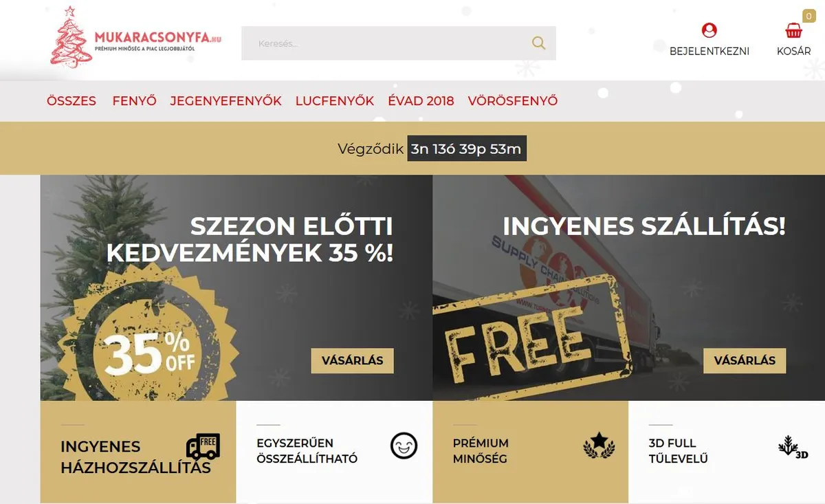Go to VÖRÖSFENYŐ category
Viewport: 825px width, 504px height.
(513, 101)
